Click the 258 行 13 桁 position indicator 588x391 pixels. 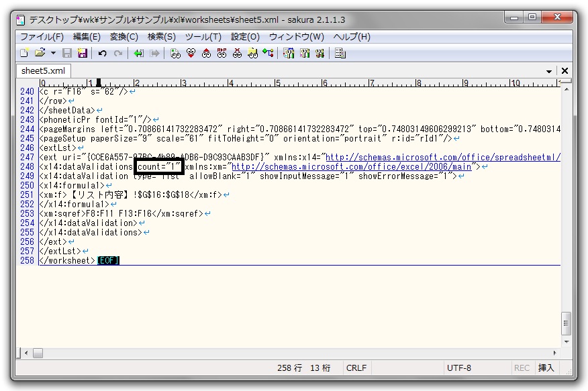(x=304, y=368)
